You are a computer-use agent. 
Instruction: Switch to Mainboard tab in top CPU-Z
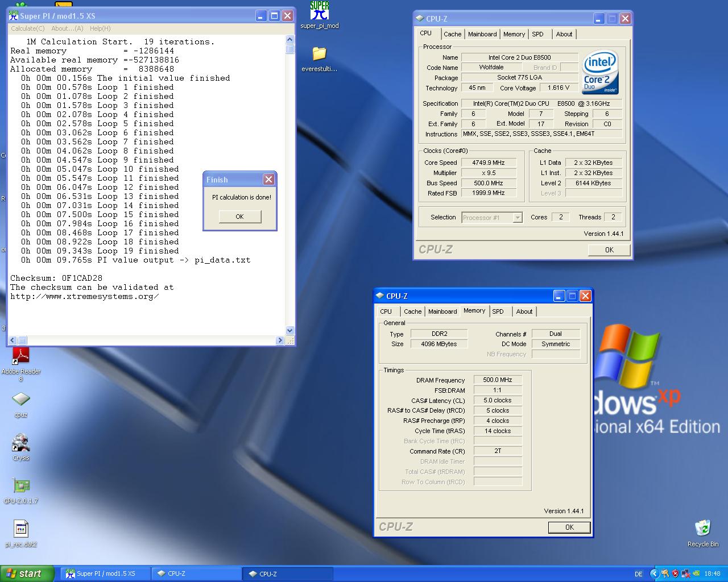click(482, 34)
